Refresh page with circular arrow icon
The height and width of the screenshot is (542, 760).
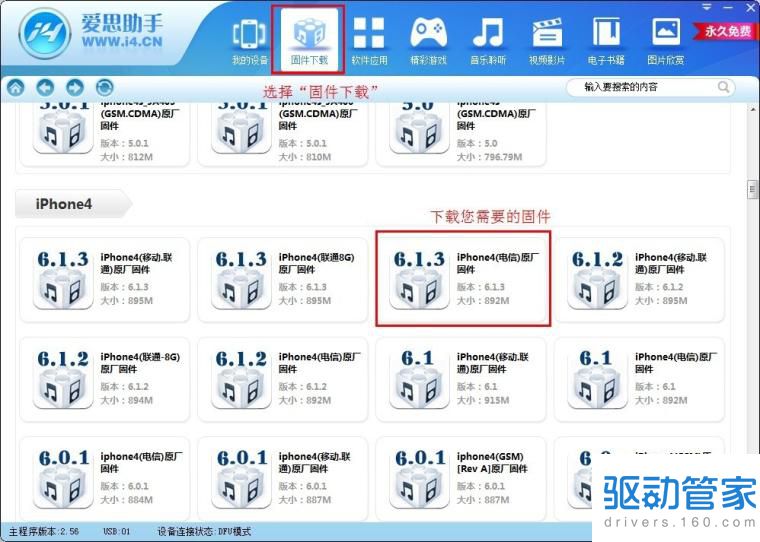[105, 88]
